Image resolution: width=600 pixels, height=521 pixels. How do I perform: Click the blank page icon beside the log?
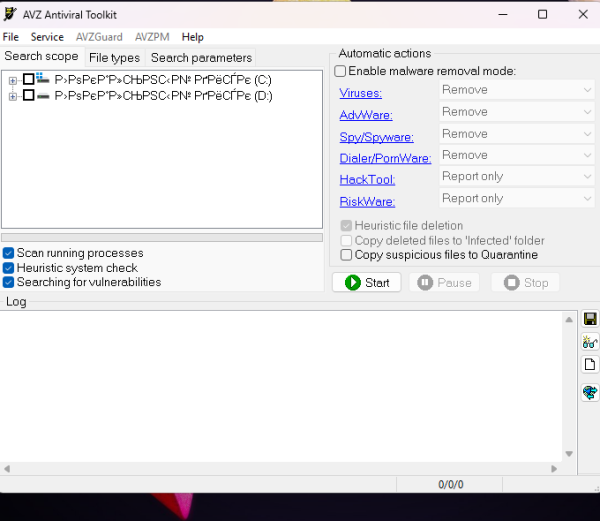(x=590, y=364)
